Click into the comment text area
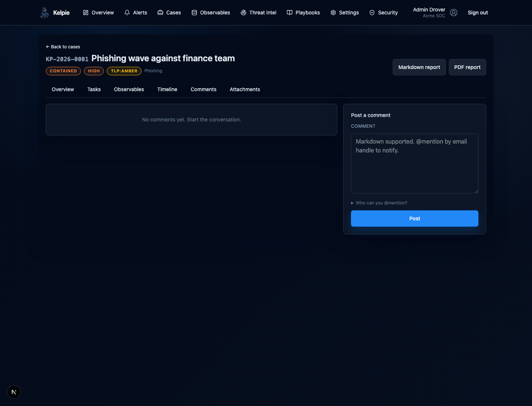The image size is (532, 406). coord(415,164)
